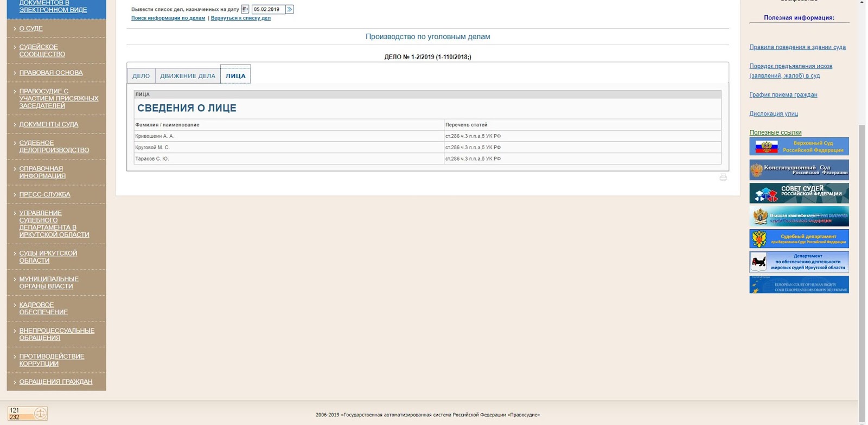Open Поиск информации по делам link
868x425 pixels.
point(168,18)
